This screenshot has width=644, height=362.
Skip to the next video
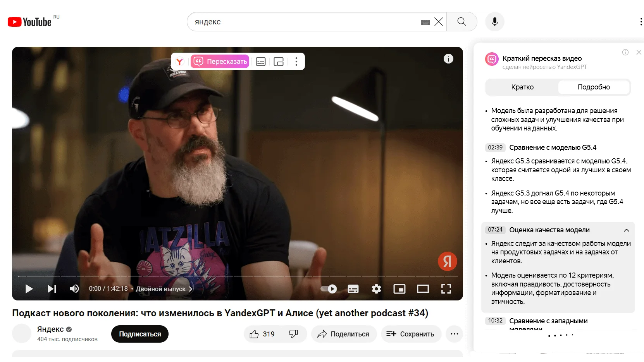(52, 289)
